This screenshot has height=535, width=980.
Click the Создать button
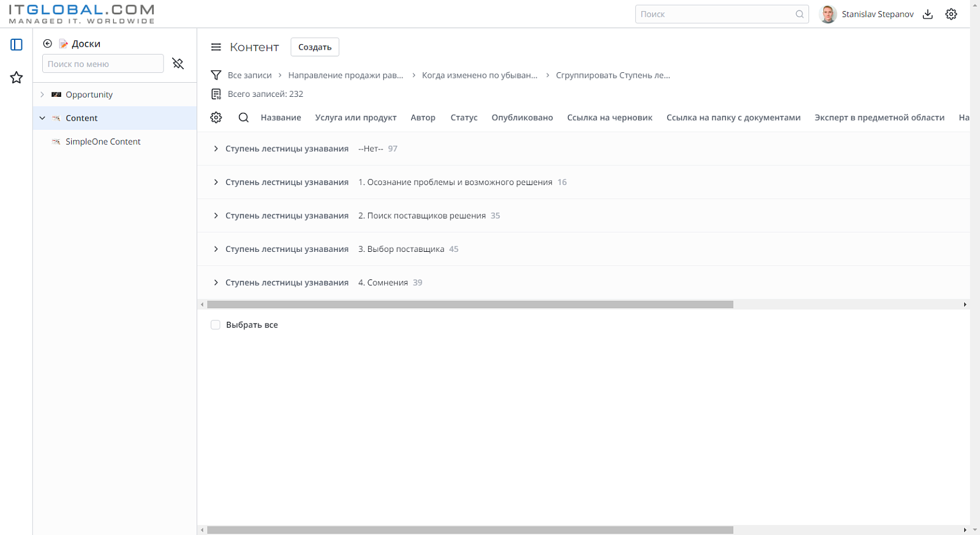coord(315,47)
